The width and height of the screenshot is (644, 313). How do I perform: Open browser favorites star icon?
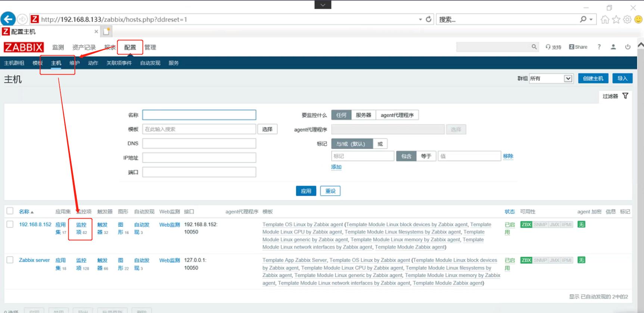pos(616,19)
